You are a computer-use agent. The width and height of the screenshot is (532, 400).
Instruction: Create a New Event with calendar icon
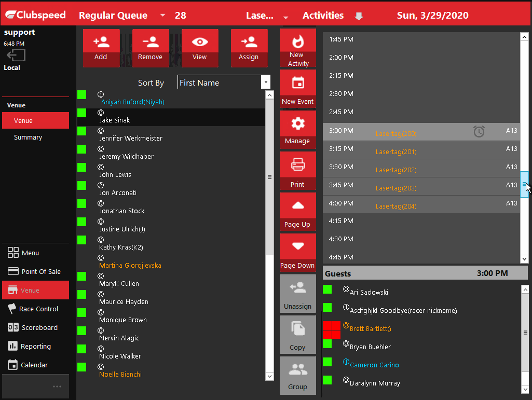tap(298, 89)
